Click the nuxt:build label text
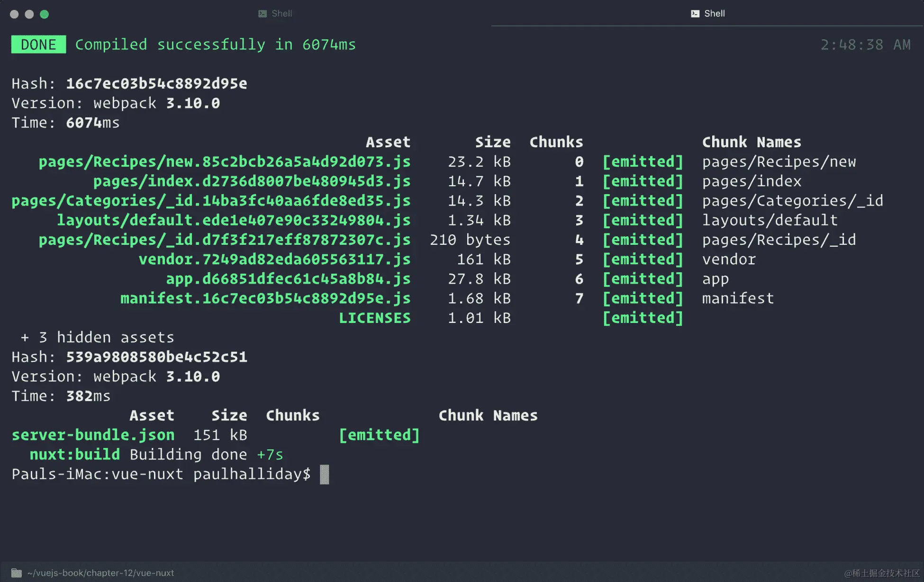This screenshot has height=582, width=924. [75, 455]
